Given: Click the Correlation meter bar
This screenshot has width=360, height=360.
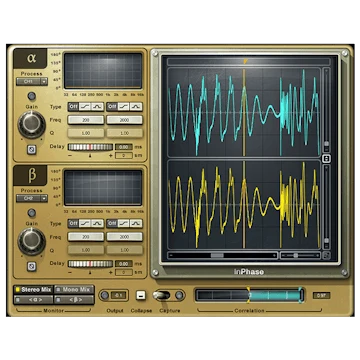Looking at the screenshot, I should click(x=250, y=295).
